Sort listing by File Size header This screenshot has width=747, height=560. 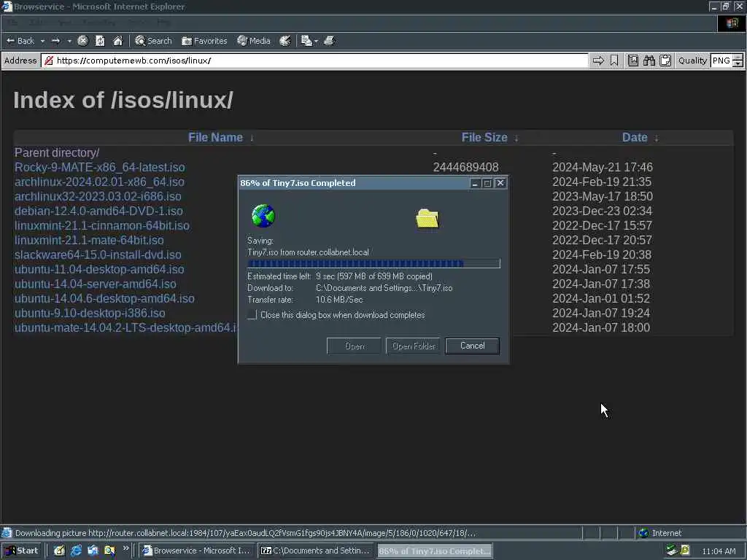(x=484, y=137)
